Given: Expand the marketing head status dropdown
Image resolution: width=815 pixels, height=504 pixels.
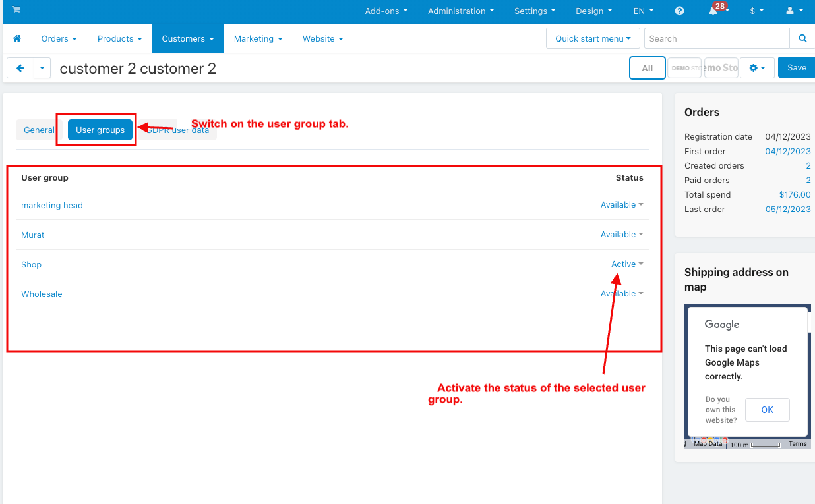Looking at the screenshot, I should (621, 205).
